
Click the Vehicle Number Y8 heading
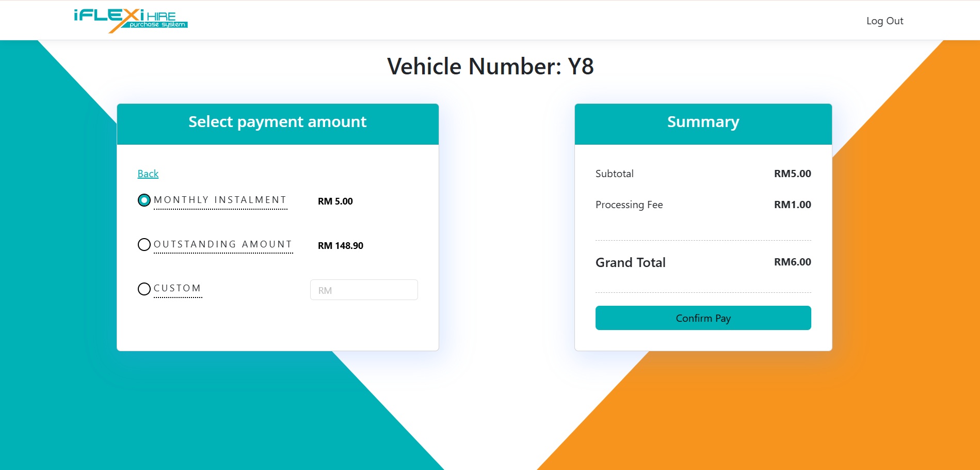[x=490, y=67]
